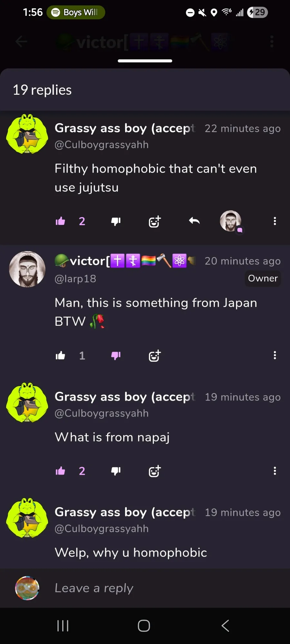
Task: Reply to the first Grassy ass boy comment
Action: coord(194,221)
